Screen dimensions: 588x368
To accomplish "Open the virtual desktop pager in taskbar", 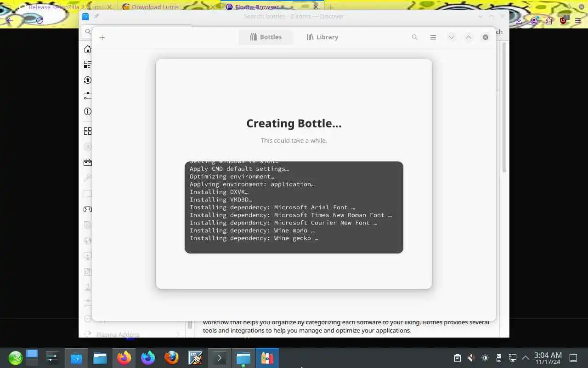I will tap(32, 357).
